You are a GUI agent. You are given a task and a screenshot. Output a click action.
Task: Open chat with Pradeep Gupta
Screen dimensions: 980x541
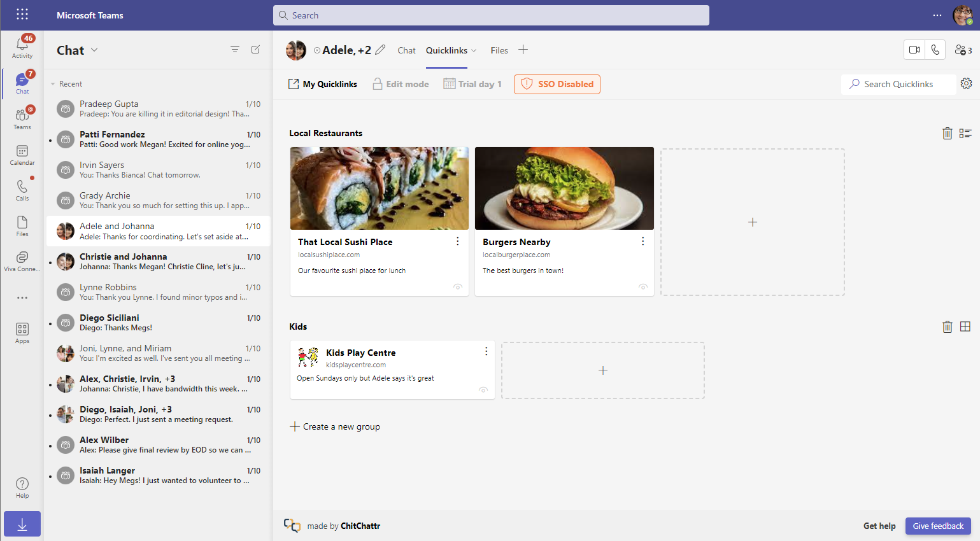159,109
